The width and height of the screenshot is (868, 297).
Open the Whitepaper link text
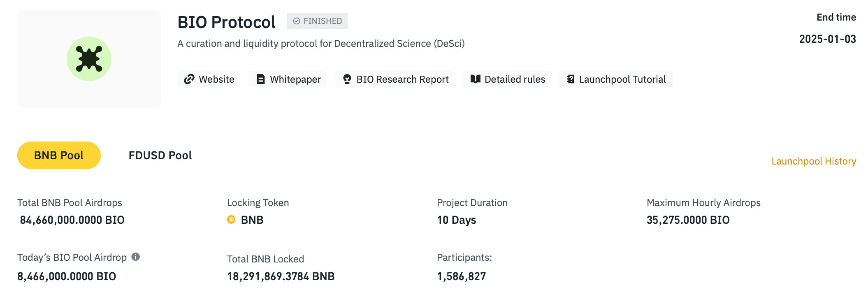pyautogui.click(x=295, y=79)
